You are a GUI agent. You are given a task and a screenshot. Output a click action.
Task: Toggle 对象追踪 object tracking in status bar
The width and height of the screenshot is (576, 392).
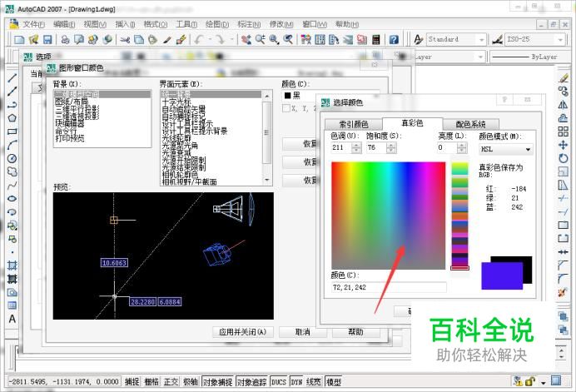click(251, 382)
